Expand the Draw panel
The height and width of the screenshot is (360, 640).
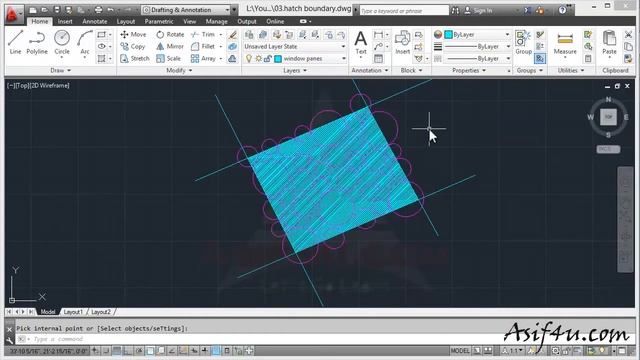click(x=60, y=71)
